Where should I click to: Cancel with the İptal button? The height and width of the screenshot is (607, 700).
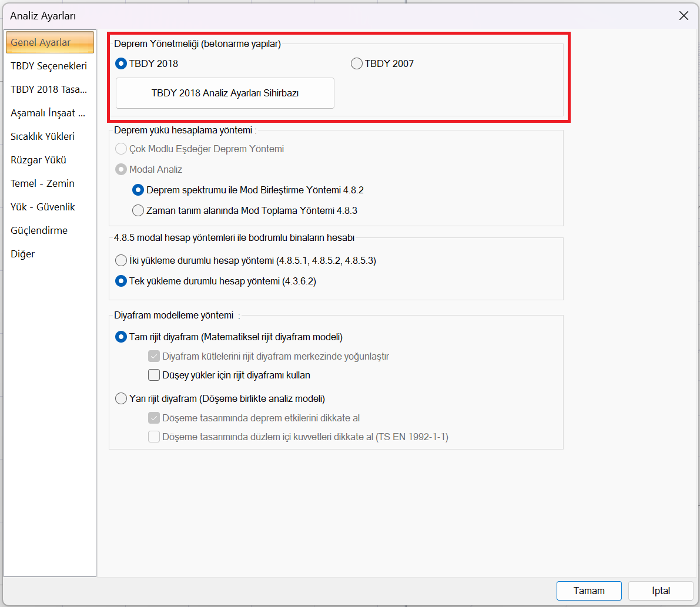point(661,591)
